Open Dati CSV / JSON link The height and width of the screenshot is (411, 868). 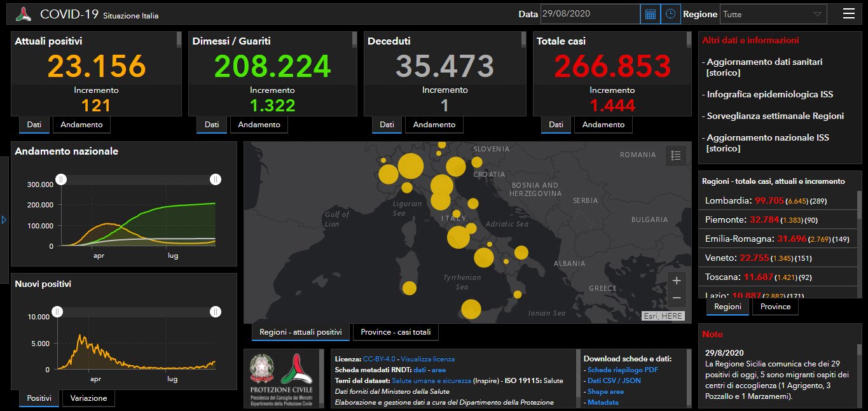(614, 380)
